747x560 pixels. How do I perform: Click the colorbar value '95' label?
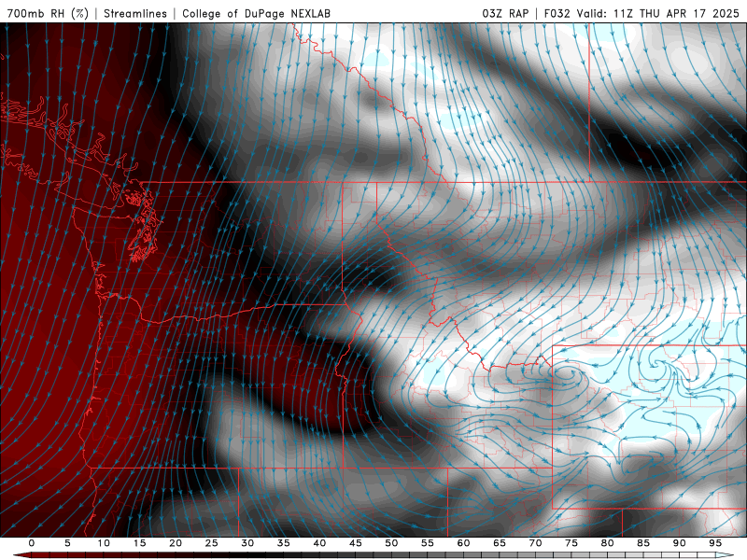click(715, 543)
